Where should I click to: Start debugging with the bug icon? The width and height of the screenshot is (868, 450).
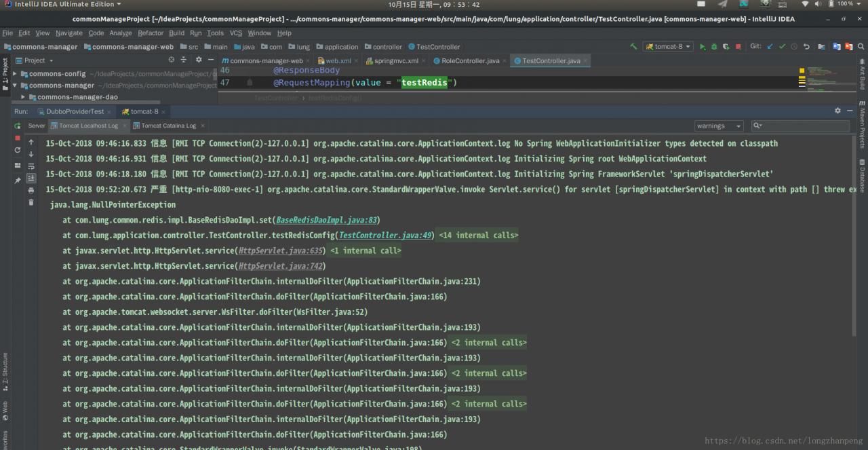tap(714, 47)
